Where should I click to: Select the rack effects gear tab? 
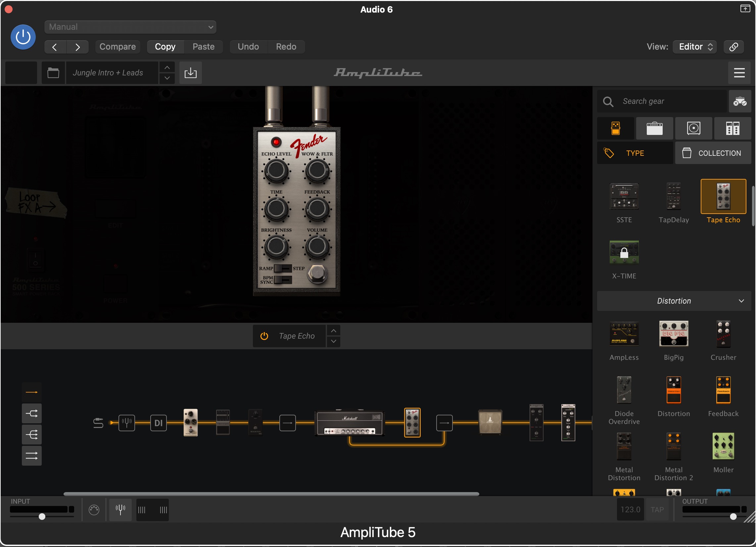point(732,128)
